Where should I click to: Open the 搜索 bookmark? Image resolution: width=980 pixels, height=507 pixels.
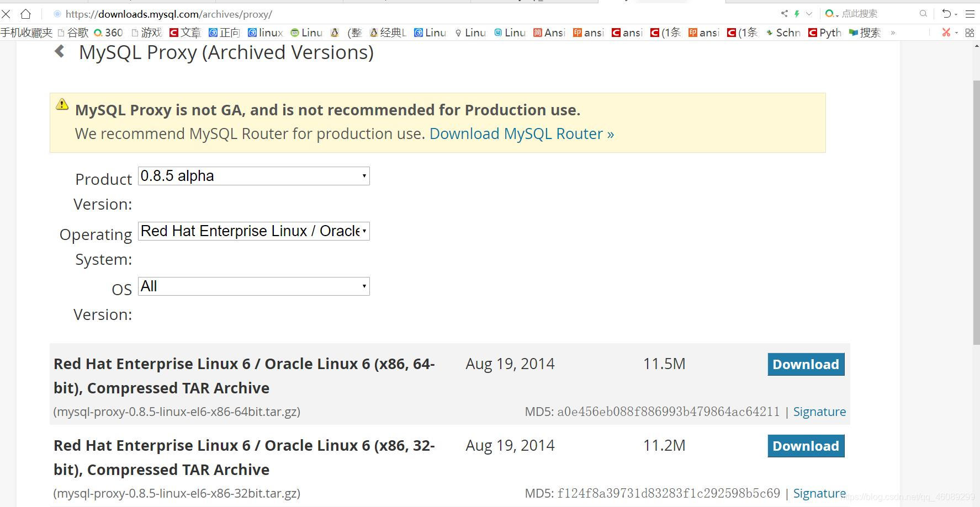pos(865,33)
